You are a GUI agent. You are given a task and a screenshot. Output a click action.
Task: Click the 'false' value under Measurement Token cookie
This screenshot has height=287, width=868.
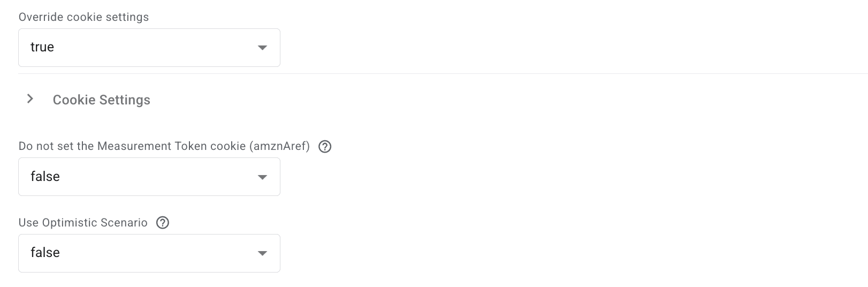click(x=45, y=177)
